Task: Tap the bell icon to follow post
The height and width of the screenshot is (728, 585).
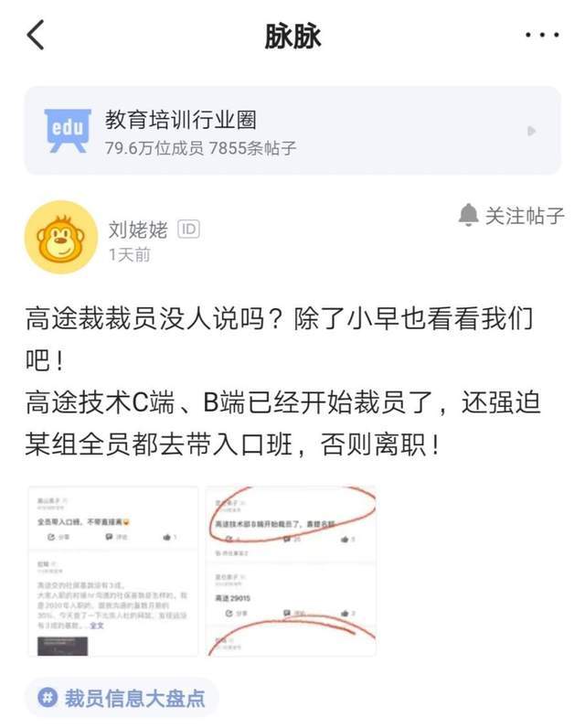Action: click(x=468, y=215)
